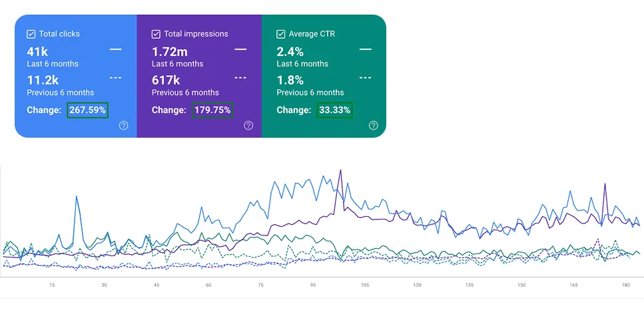Click help icon in Total clicks card
The image size is (644, 312).
(123, 126)
